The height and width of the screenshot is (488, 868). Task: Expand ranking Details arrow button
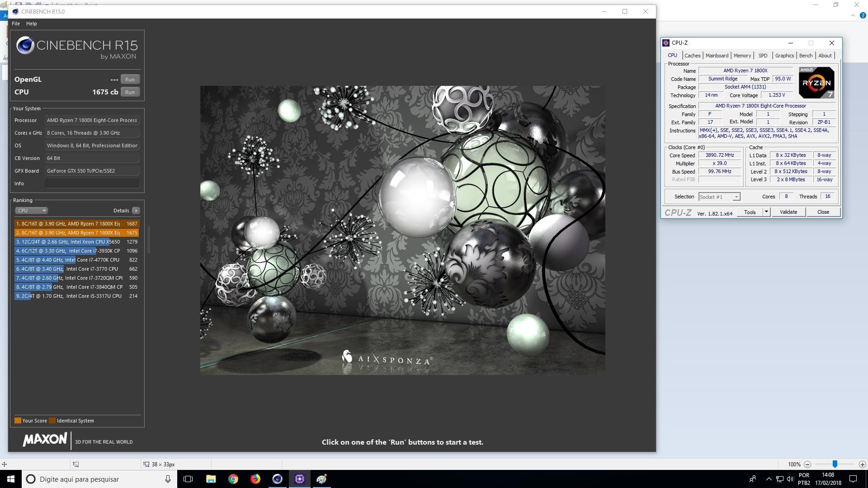pos(136,211)
